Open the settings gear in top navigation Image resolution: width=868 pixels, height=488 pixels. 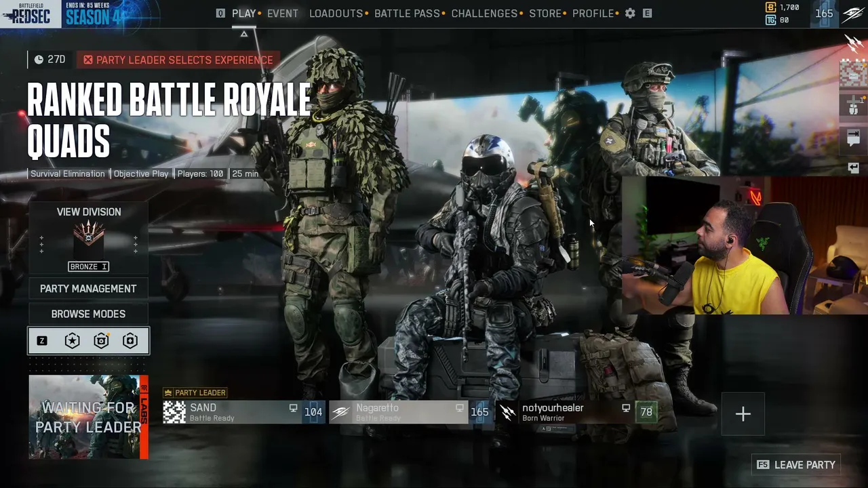[x=630, y=14]
